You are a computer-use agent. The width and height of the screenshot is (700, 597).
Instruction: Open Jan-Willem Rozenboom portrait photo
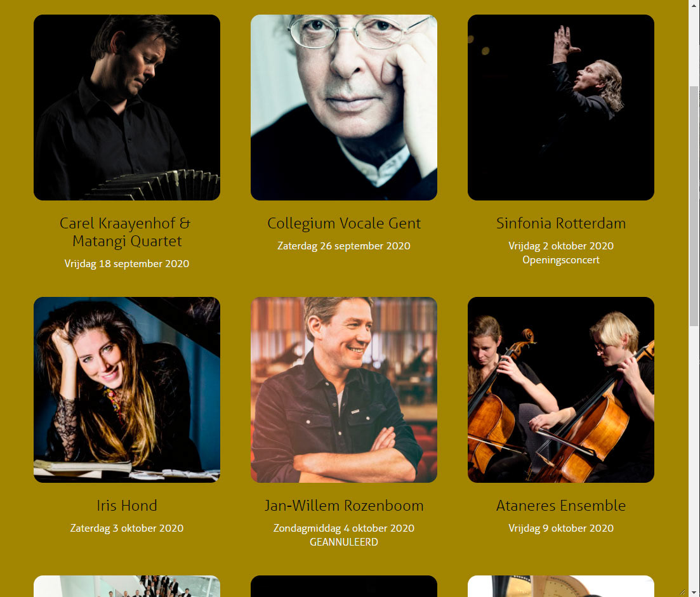coord(344,390)
